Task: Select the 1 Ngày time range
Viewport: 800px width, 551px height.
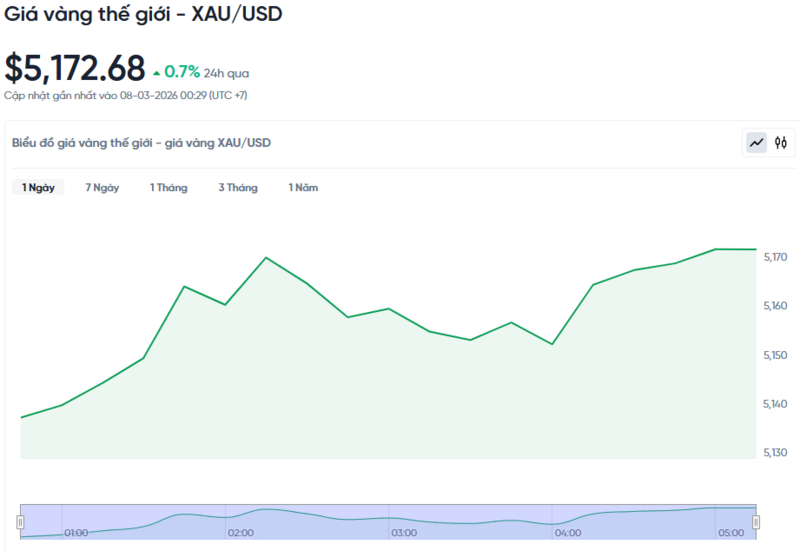Action: coord(38,187)
